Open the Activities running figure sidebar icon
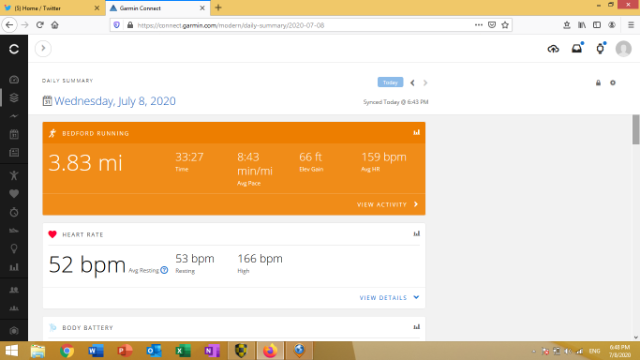Screen dimensions: 640x360 tap(14, 176)
